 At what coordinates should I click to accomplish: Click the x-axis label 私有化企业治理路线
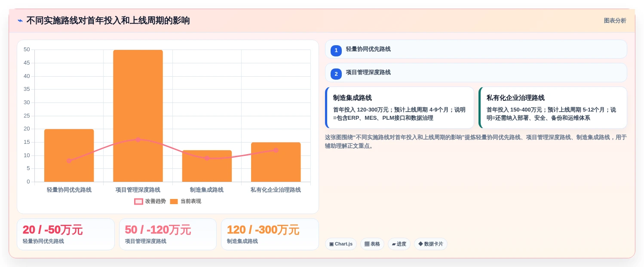276,189
